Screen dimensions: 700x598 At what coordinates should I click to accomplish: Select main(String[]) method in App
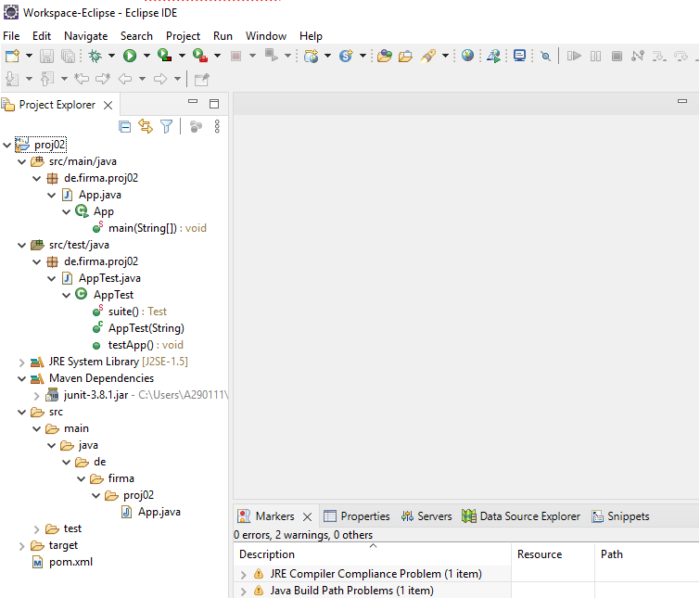[x=149, y=228]
